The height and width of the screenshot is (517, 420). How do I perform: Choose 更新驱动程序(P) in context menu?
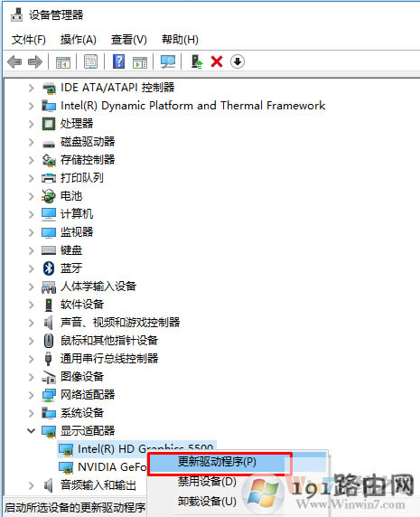coord(217,462)
